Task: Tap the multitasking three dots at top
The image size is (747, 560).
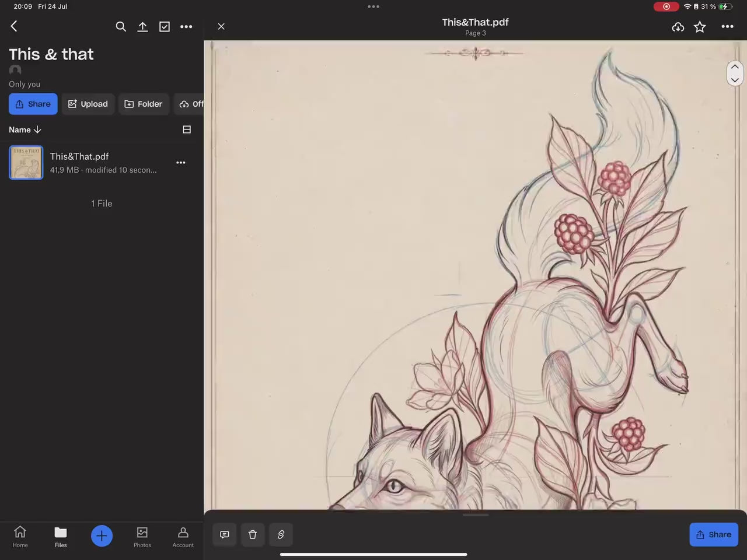Action: click(x=373, y=6)
